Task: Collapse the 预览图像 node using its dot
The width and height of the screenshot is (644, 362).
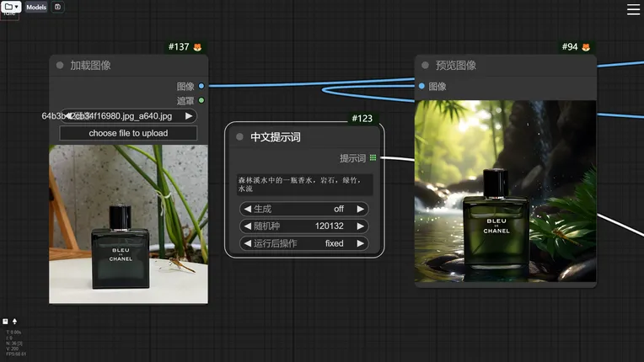Action: click(x=425, y=66)
